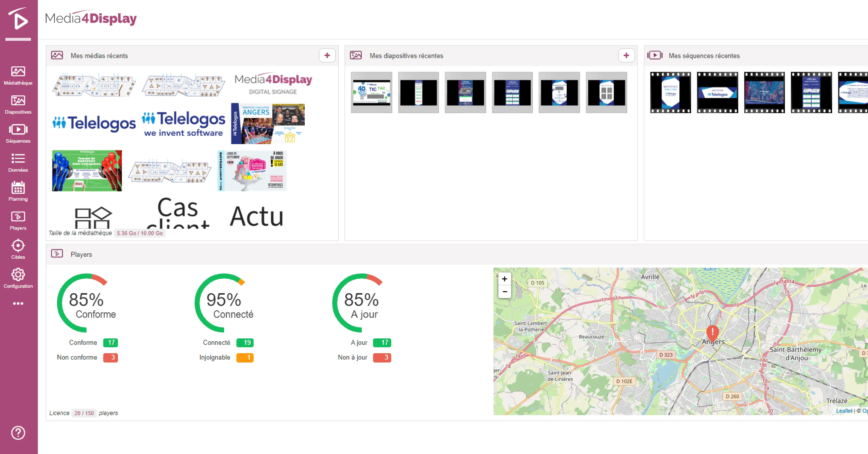Screen dimensions: 868x454
Task: Click the Mes médias récents panel icon
Action: [57, 55]
